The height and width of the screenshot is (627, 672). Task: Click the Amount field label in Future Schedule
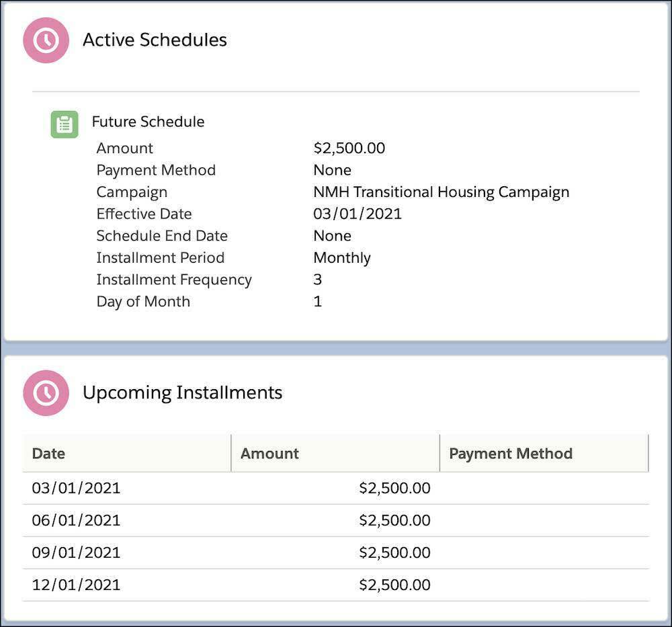click(x=125, y=149)
